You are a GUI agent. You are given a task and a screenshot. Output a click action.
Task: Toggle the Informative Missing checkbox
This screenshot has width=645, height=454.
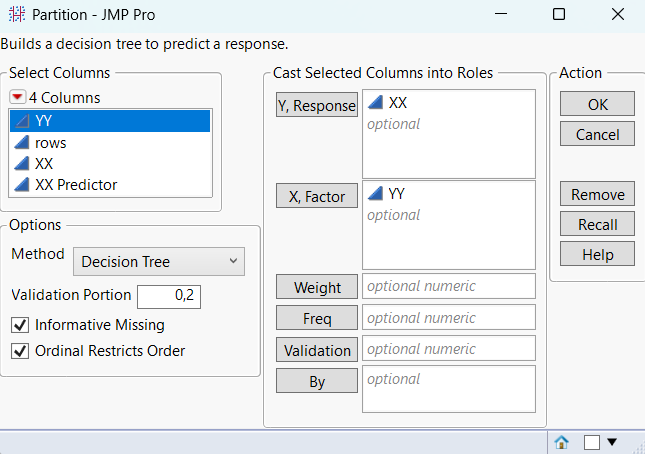19,325
